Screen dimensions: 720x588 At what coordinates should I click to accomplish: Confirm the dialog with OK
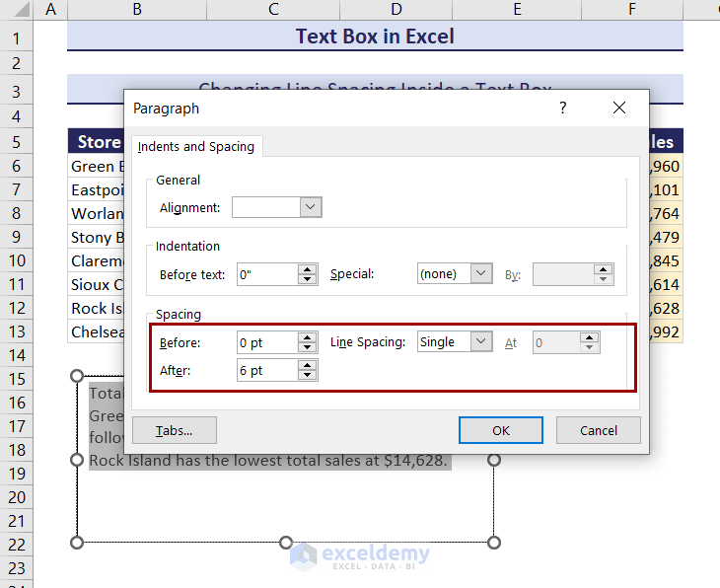pos(501,430)
